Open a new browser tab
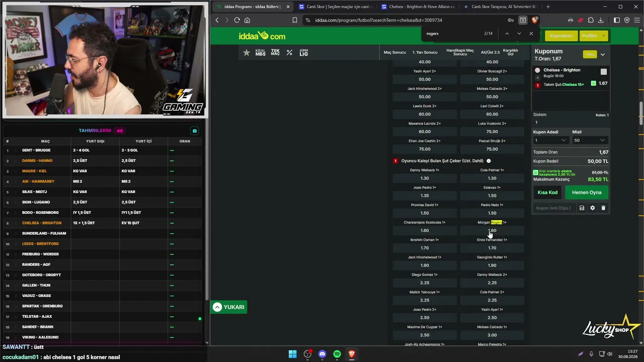644x362 pixels. pos(548,7)
